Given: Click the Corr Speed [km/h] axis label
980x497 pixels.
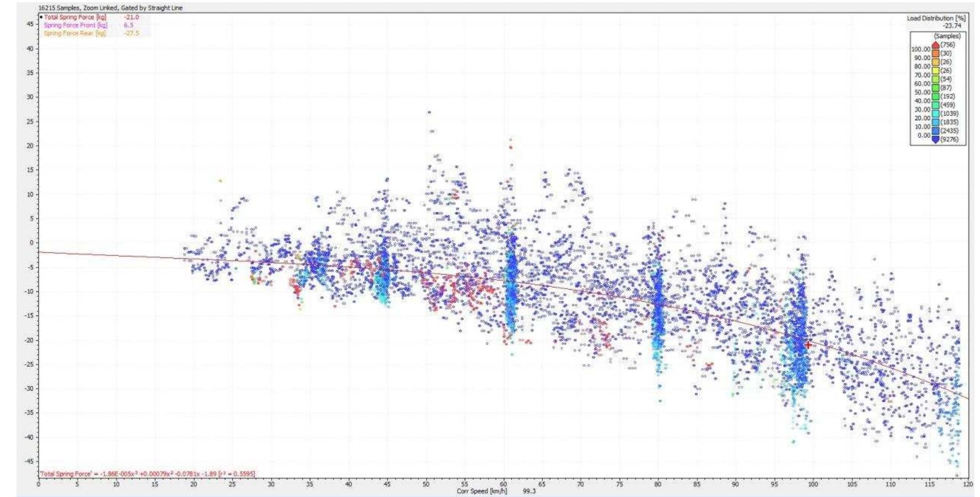Looking at the screenshot, I should tap(482, 491).
